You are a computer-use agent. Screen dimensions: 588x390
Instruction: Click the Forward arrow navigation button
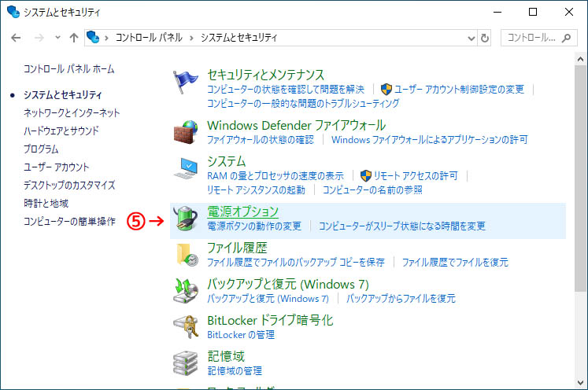(x=39, y=38)
